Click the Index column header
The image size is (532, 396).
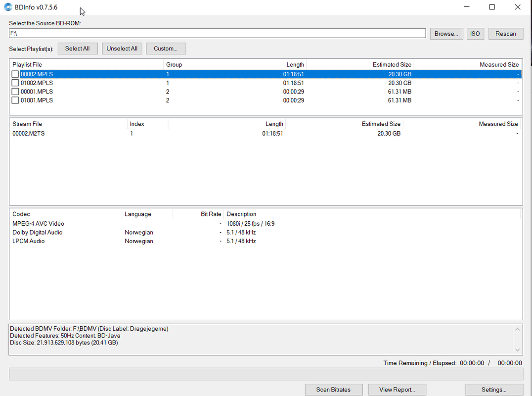click(148, 124)
